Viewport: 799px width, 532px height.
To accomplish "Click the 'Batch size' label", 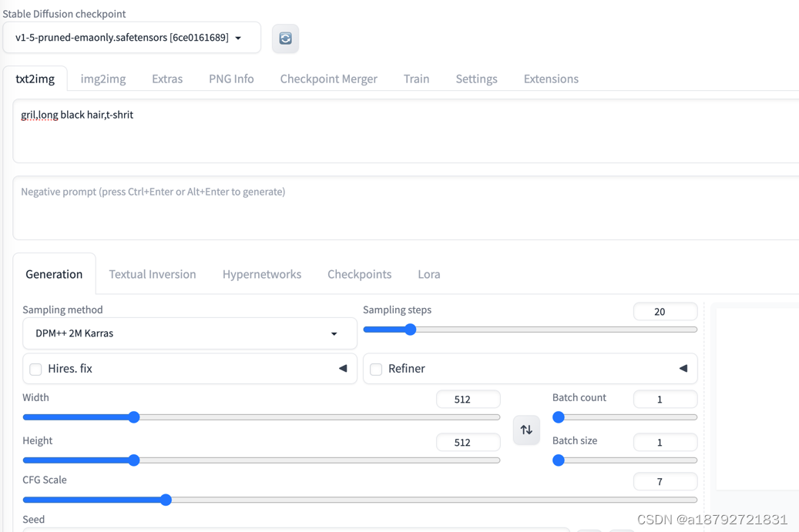I will 575,441.
